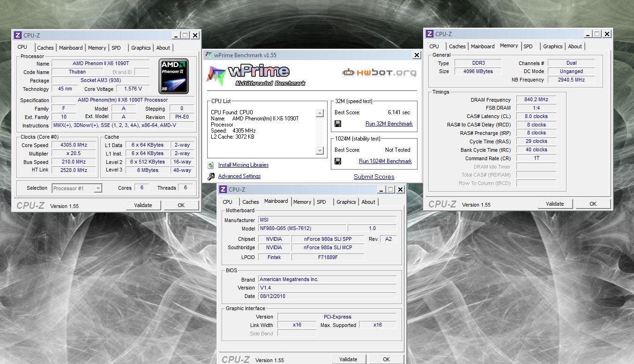Click the LPCIO F71889F value

tap(328, 257)
